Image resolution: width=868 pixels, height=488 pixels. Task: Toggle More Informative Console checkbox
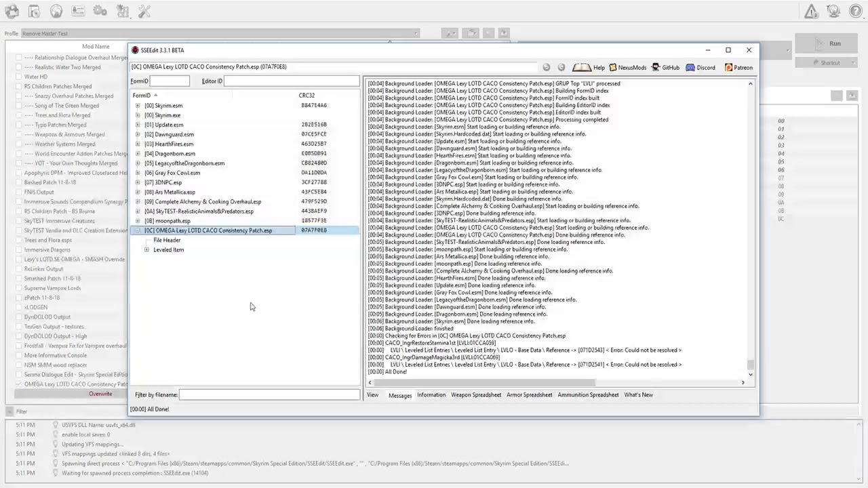click(19, 355)
